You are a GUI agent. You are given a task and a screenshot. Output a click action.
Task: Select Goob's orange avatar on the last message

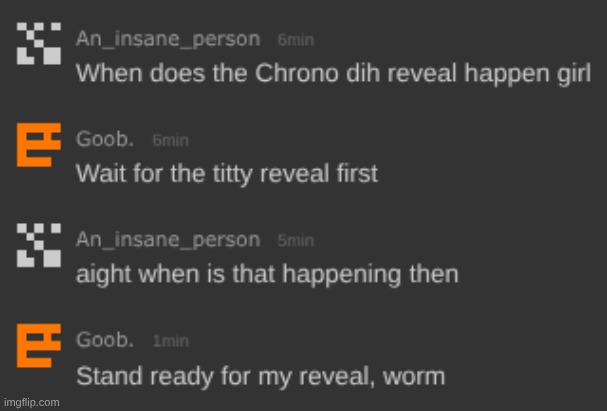(x=39, y=346)
